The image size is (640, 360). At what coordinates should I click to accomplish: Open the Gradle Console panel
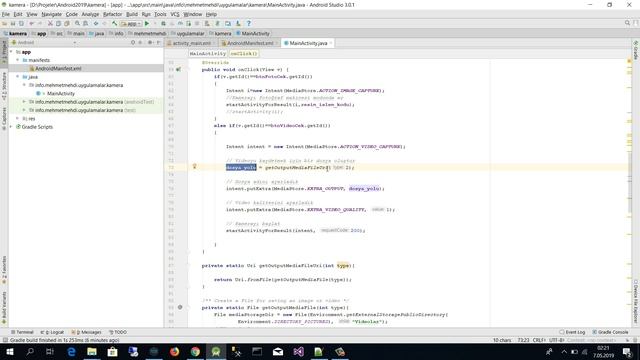tap(610, 332)
